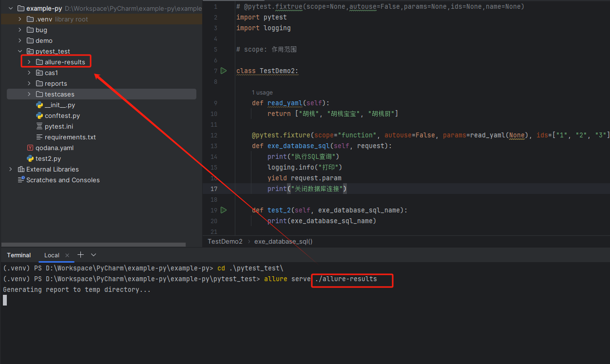Screen dimensions: 610x364
Task: Click the cas1 package folder icon
Action: coord(39,73)
